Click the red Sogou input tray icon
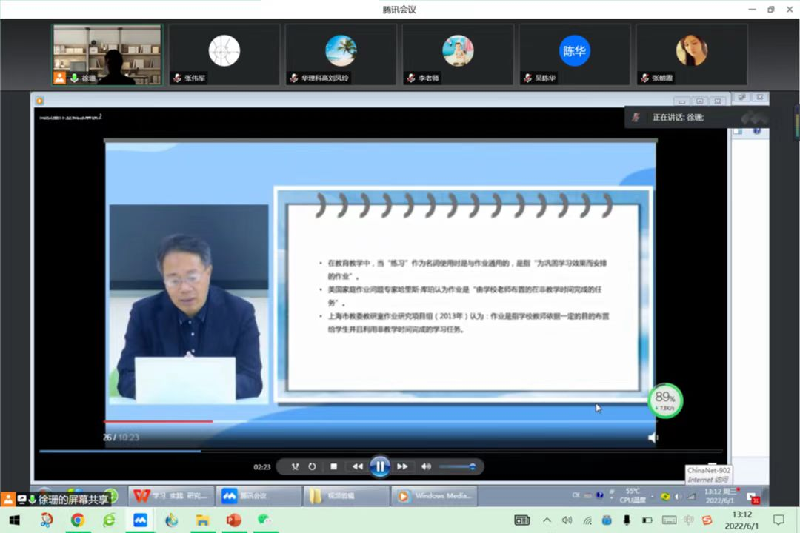This screenshot has width=800, height=533. point(707,520)
